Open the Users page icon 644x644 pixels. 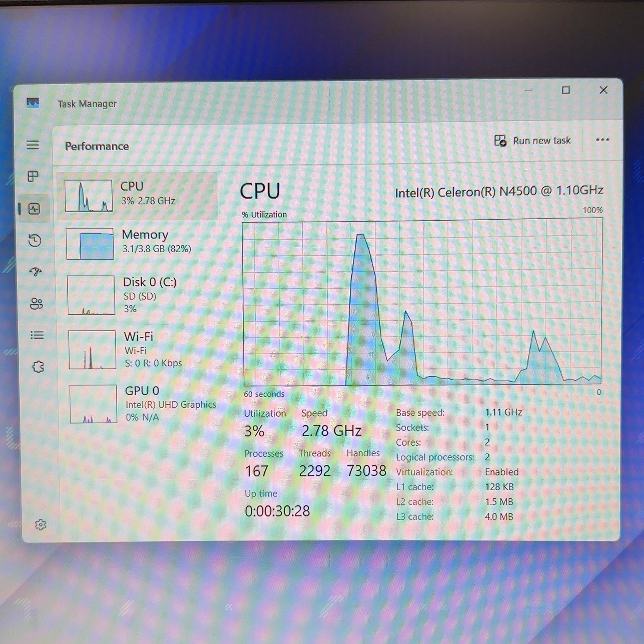(37, 304)
